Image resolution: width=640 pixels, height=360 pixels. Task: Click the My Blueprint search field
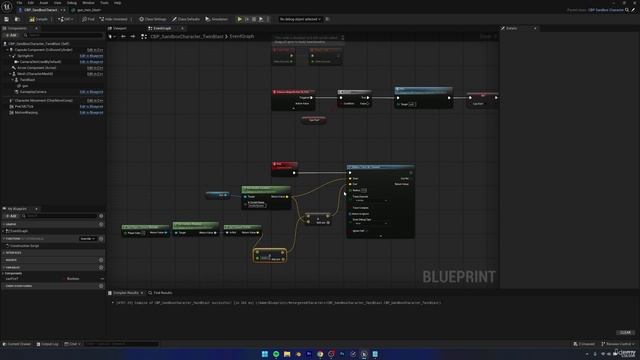click(x=60, y=216)
